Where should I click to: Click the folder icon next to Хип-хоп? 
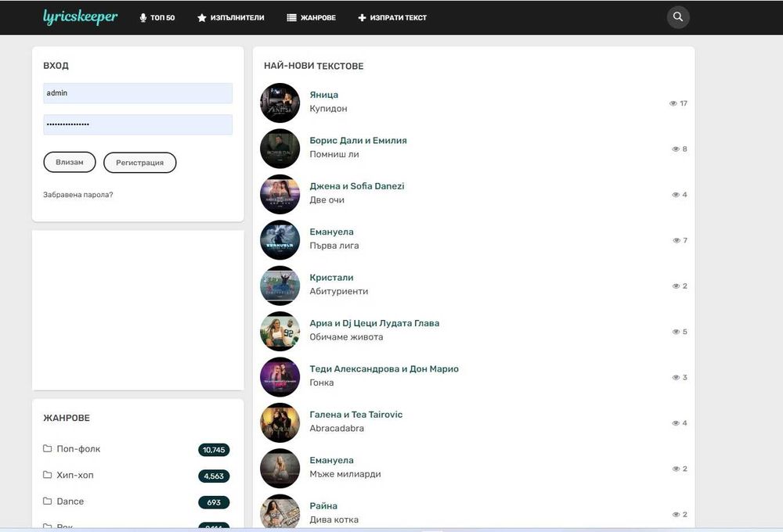(48, 475)
